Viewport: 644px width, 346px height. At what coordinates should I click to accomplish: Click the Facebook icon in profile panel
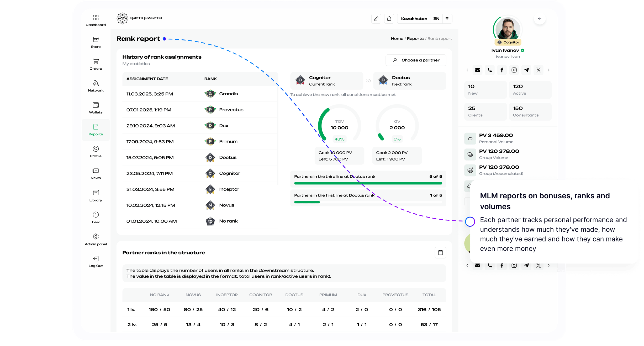tap(502, 70)
